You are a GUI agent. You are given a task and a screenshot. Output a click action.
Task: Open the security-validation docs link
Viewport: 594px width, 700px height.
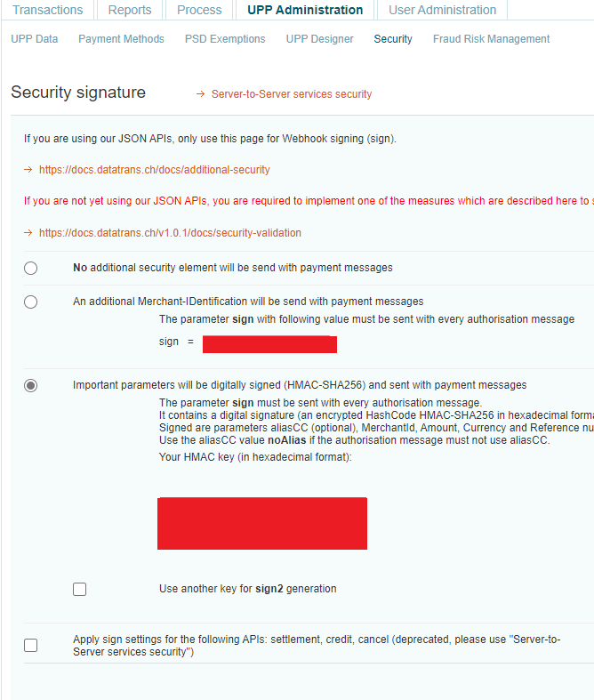170,233
